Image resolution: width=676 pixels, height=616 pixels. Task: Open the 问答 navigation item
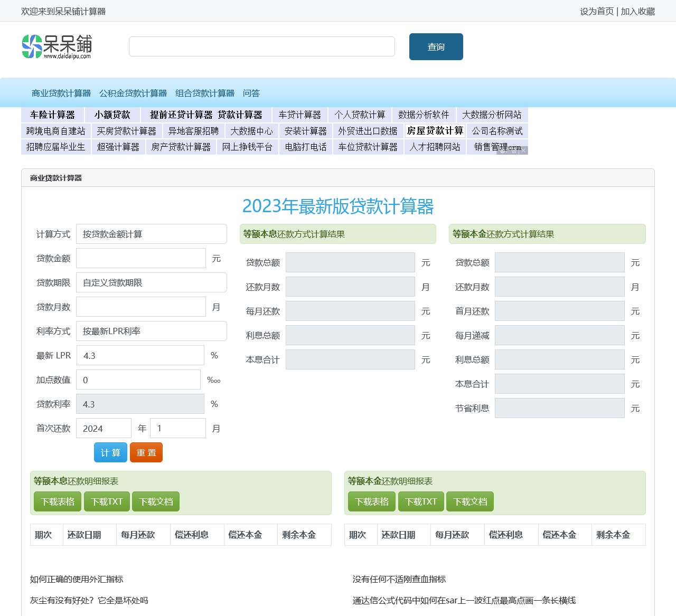[x=251, y=93]
